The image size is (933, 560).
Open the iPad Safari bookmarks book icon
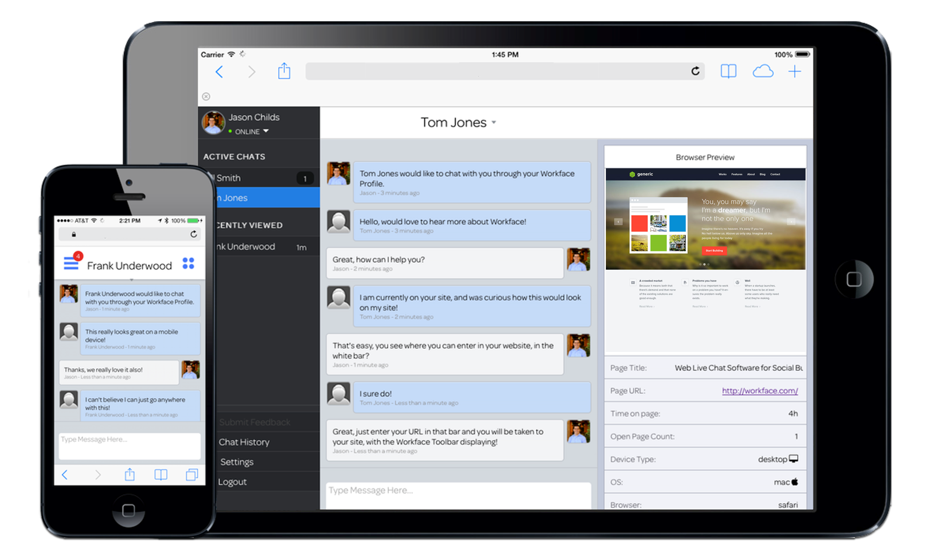[728, 72]
